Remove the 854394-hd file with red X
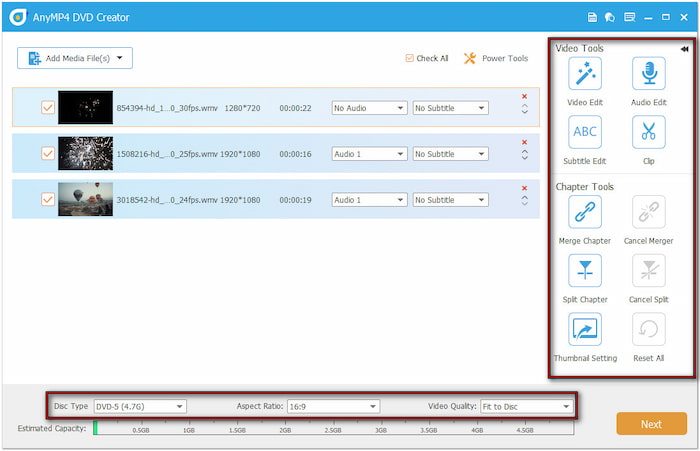 (525, 96)
